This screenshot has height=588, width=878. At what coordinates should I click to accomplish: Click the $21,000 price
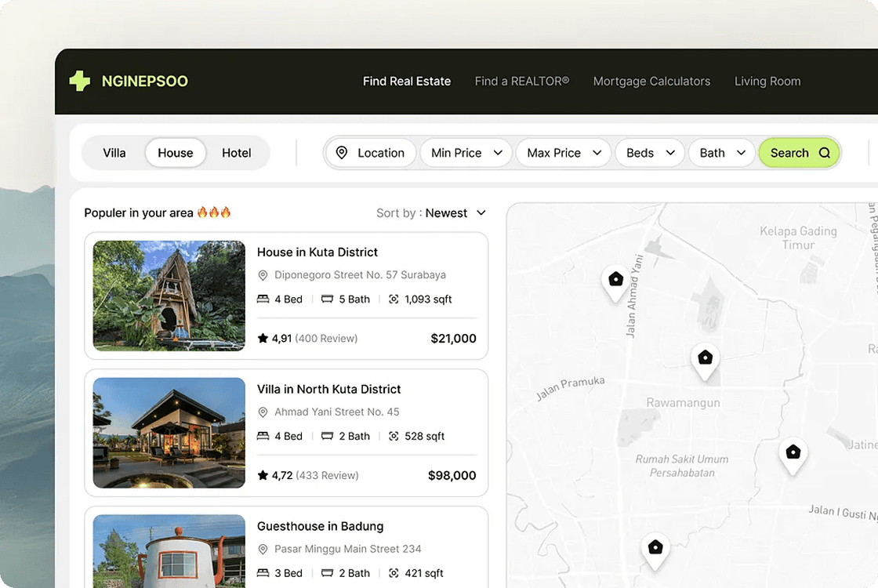[x=454, y=338]
